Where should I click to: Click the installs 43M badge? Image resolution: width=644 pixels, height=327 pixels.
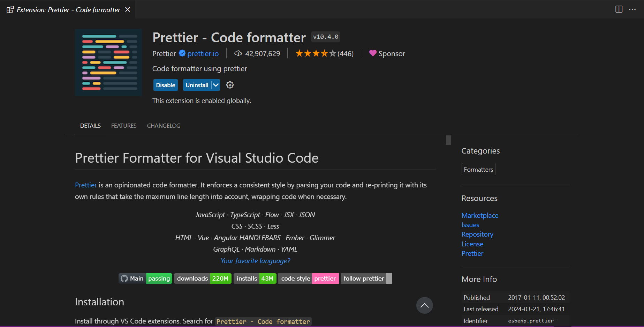(255, 278)
